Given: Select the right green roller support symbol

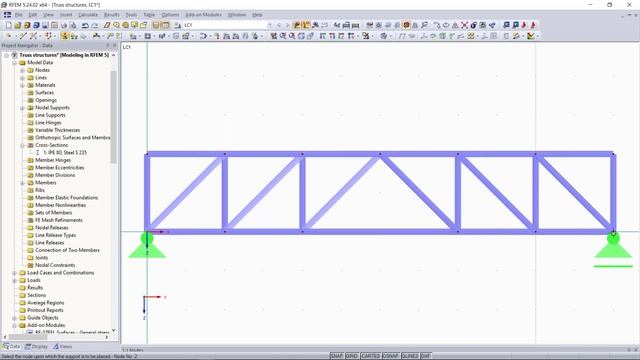Looking at the screenshot, I should pos(613,249).
